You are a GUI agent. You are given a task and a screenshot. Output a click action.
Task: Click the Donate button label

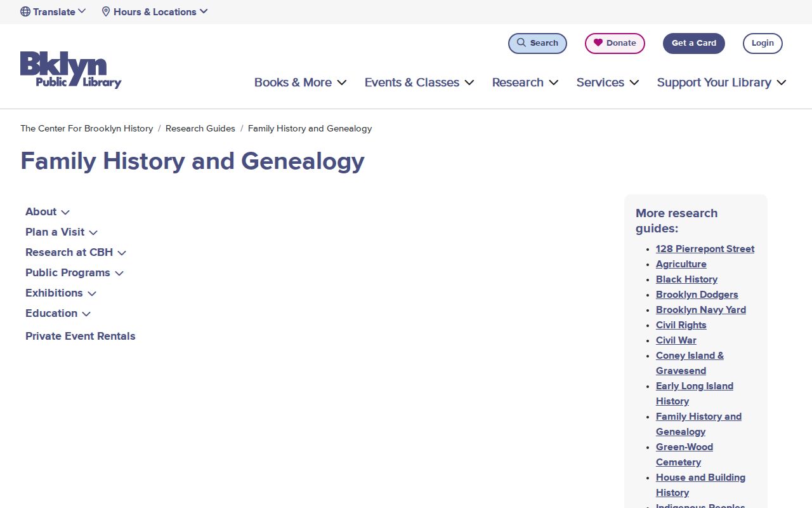click(x=621, y=43)
